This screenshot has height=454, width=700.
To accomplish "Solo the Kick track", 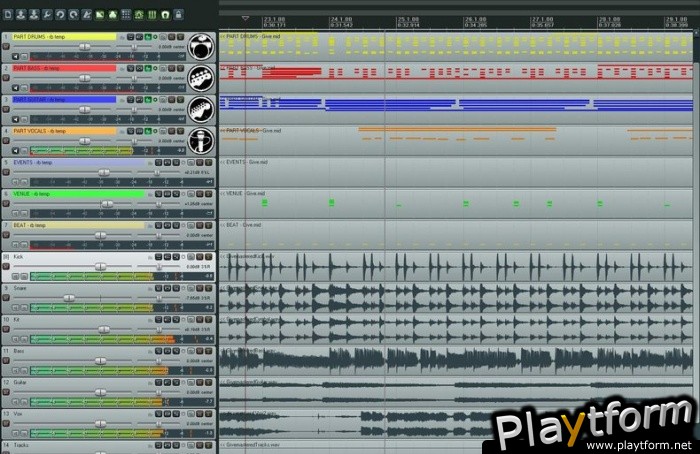I will [208, 257].
